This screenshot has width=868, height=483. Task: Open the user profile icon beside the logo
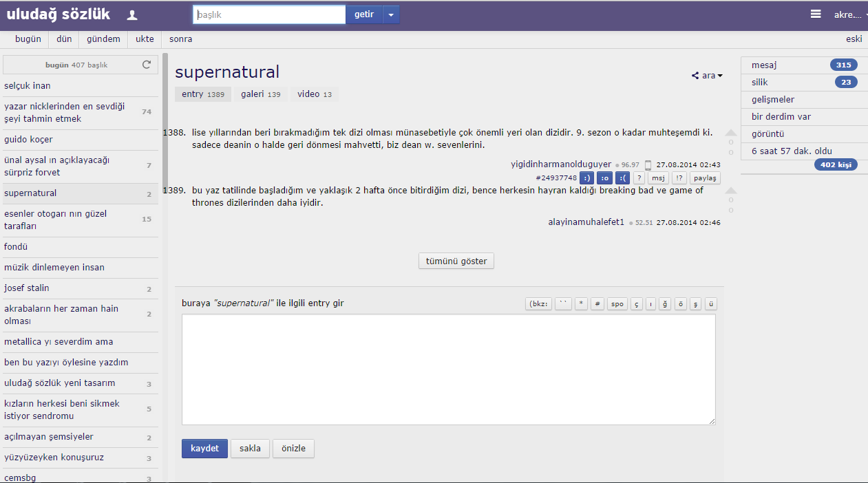pos(133,15)
